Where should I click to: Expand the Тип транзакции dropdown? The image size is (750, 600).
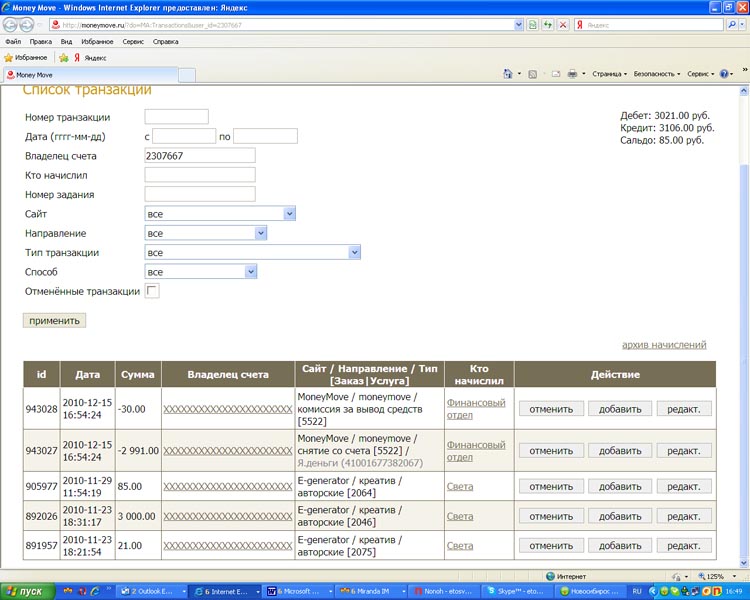(x=354, y=252)
